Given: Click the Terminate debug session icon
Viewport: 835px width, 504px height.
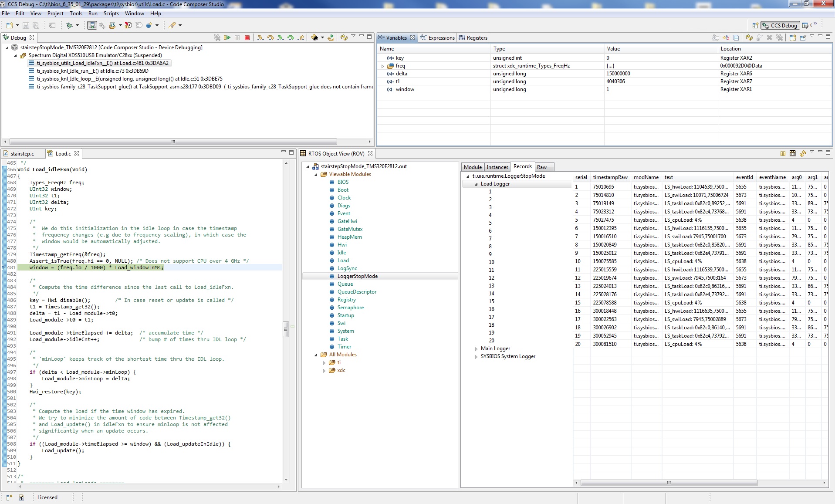Looking at the screenshot, I should pos(247,37).
